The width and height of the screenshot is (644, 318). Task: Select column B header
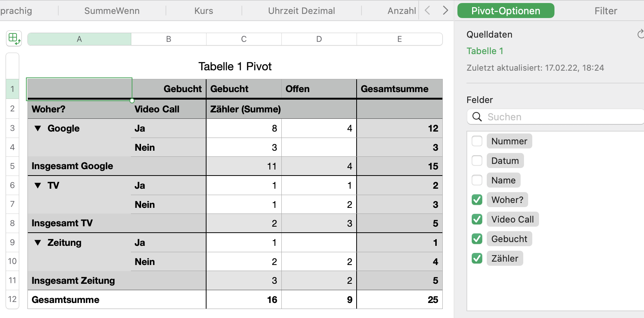[x=169, y=39]
